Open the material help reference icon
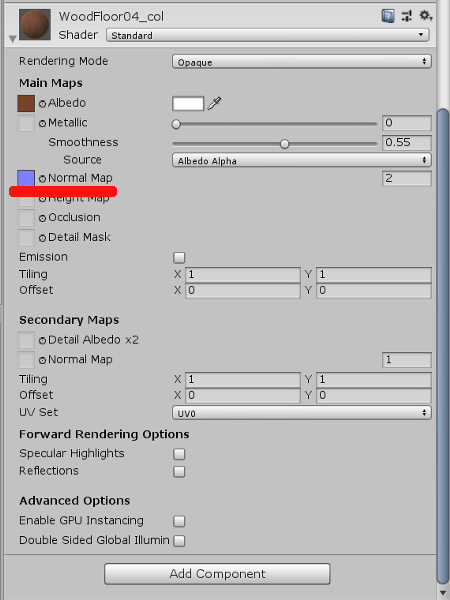Screen dimensions: 450x600 388,16
